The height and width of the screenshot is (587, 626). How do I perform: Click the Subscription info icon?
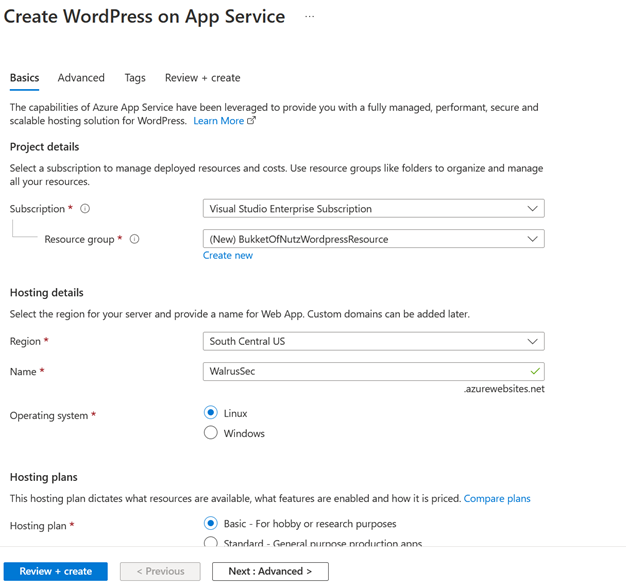click(x=85, y=208)
